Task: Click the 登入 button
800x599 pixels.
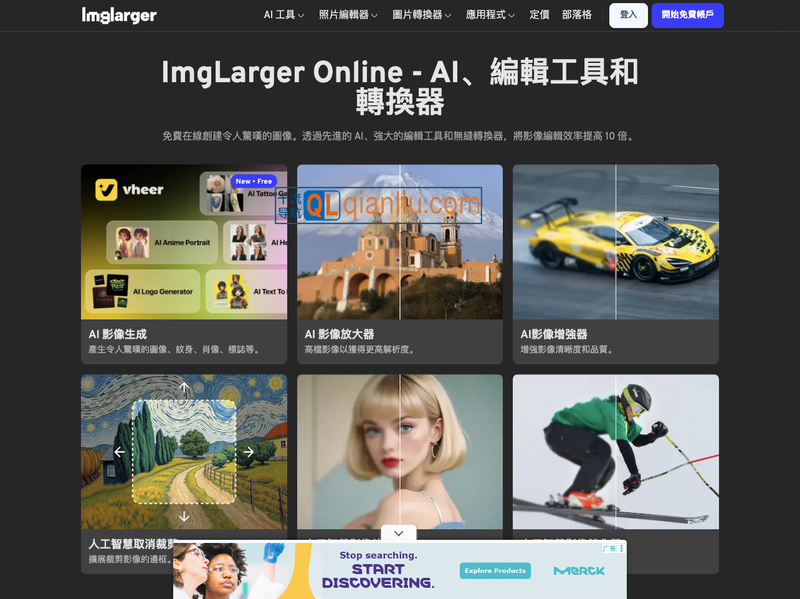Action: click(x=628, y=16)
